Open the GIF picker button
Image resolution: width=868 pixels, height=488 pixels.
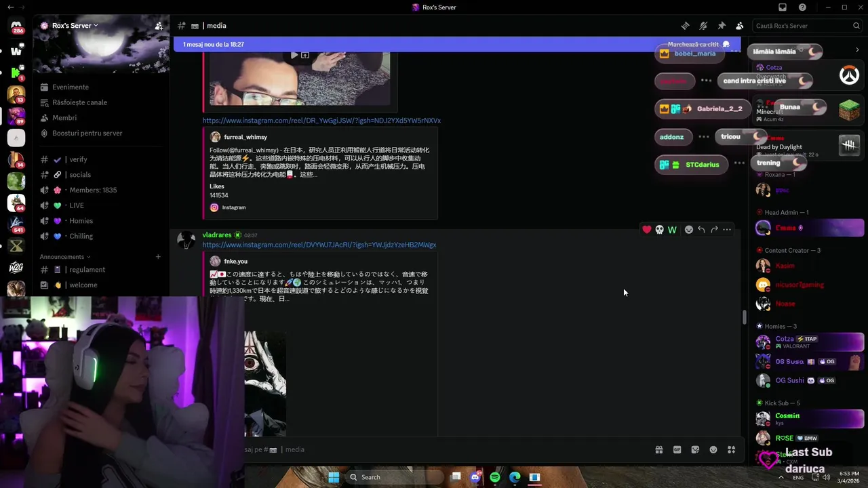[677, 449]
